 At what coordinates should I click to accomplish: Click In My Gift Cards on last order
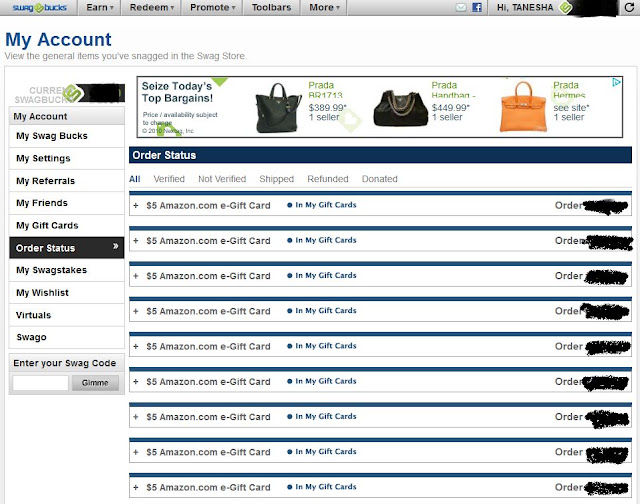tap(322, 487)
